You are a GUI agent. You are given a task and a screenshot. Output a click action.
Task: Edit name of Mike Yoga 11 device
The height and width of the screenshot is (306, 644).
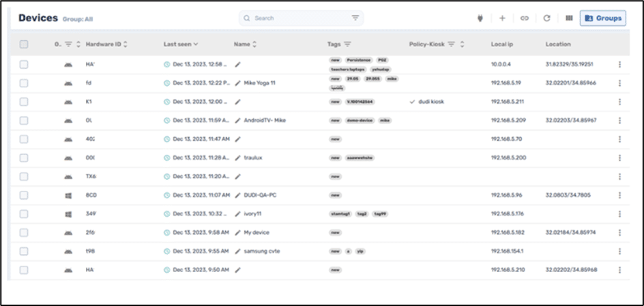tap(238, 83)
